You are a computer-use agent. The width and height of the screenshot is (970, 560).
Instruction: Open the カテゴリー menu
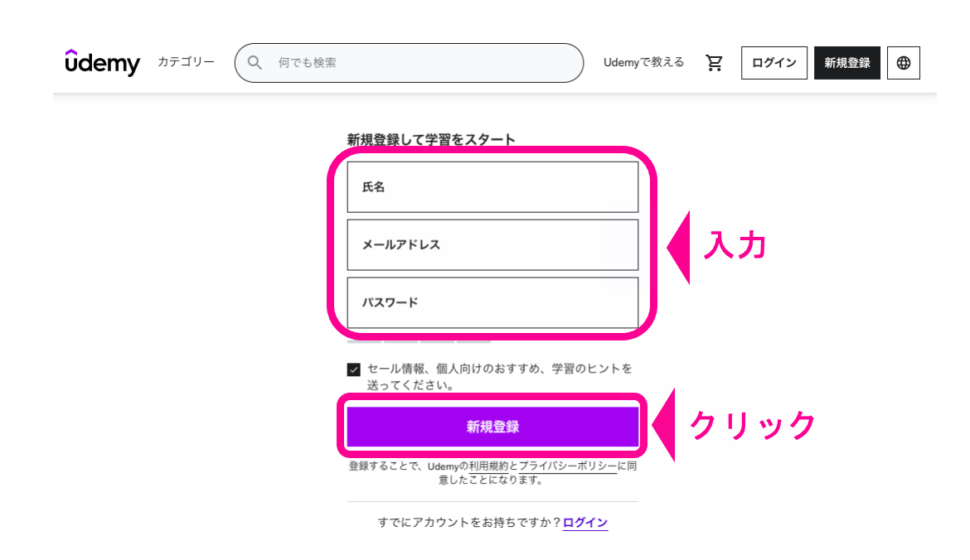point(185,62)
